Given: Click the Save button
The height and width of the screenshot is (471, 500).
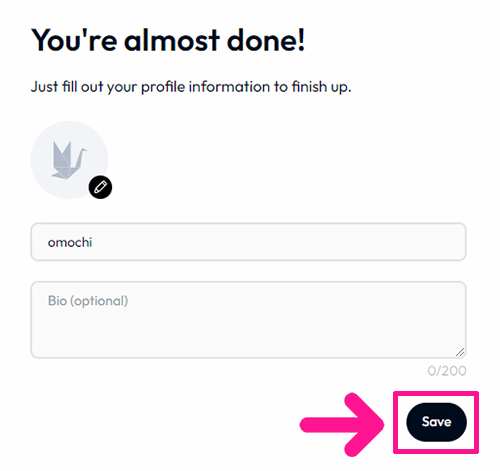Looking at the screenshot, I should pos(436,422).
